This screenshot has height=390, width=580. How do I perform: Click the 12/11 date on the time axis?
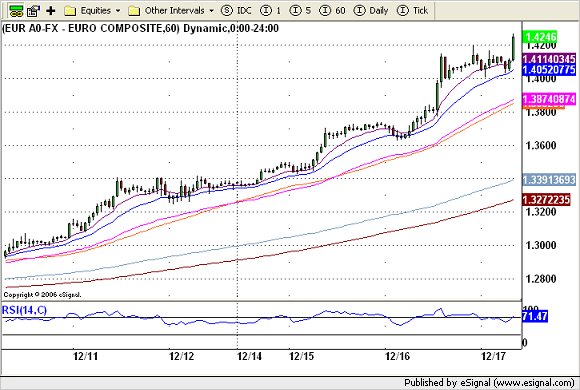(x=85, y=356)
